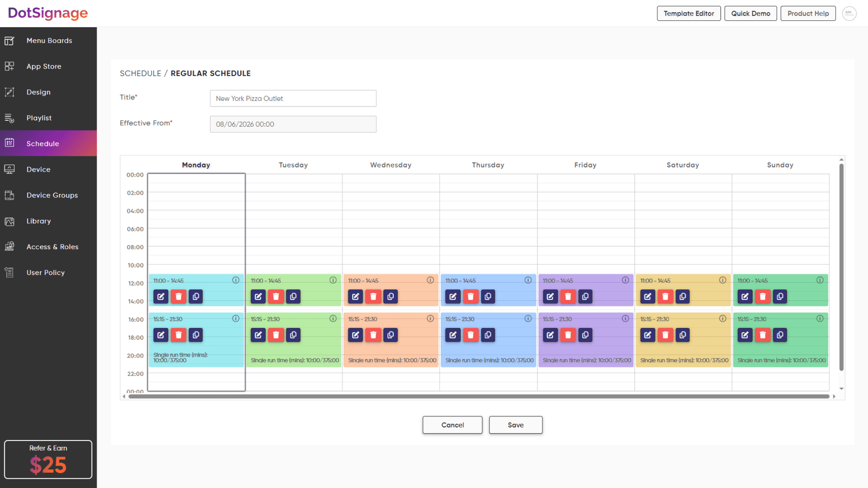This screenshot has height=488, width=868.
Task: Go to App Store section
Action: pos(48,66)
